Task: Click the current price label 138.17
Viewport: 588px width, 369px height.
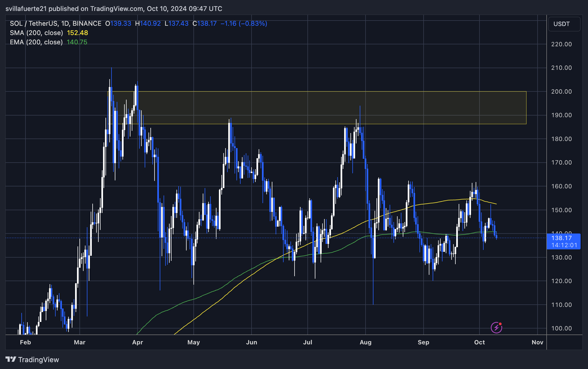Action: click(561, 238)
